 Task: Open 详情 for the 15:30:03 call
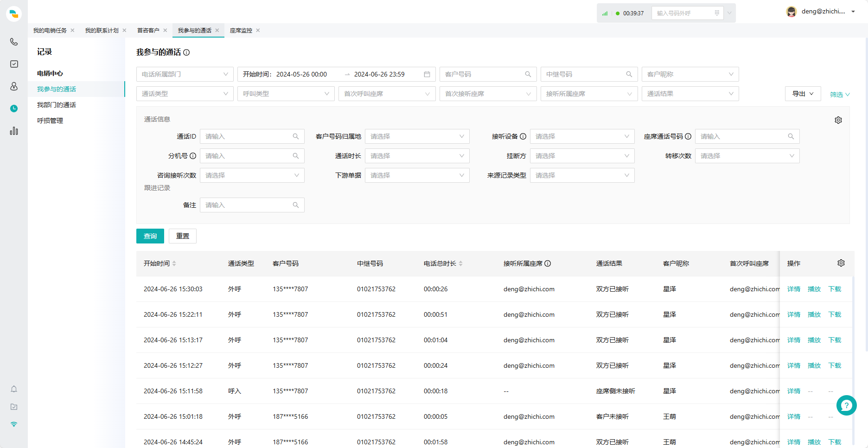pyautogui.click(x=794, y=289)
